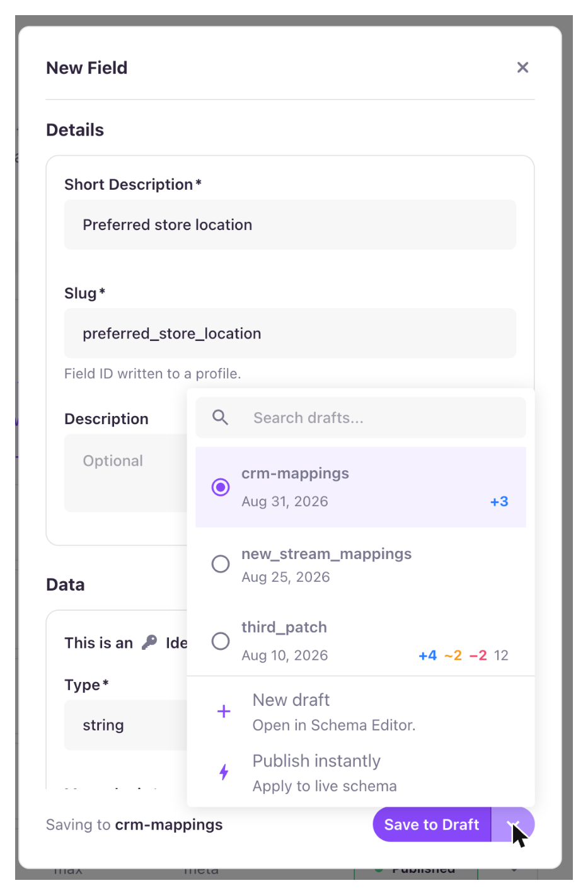Choose Publish instantly menu entry
This screenshot has width=588, height=895.
coord(360,773)
